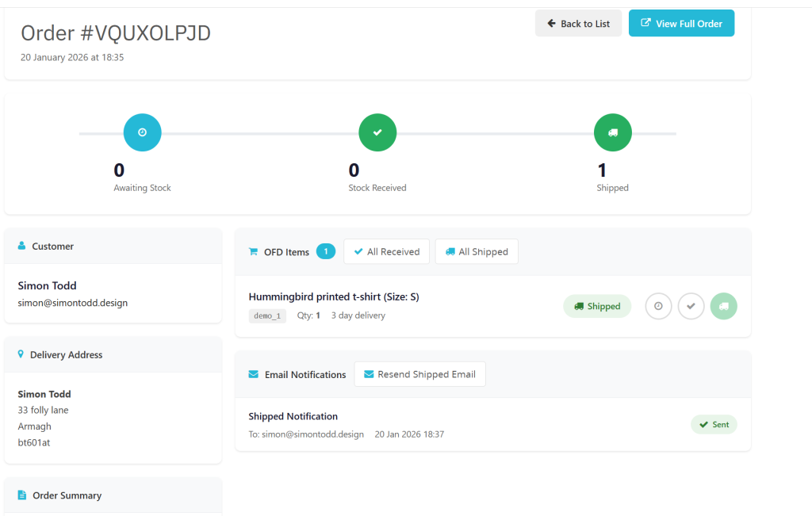Mark t-shirt item as received checkmark

691,306
